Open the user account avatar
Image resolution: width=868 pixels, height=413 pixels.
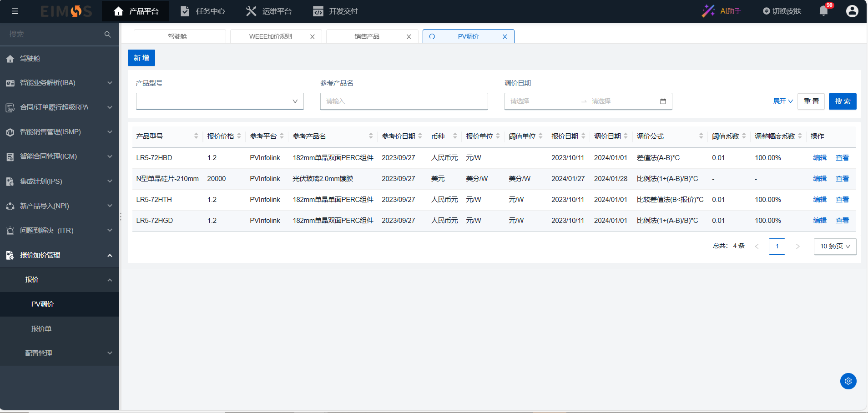(x=852, y=11)
